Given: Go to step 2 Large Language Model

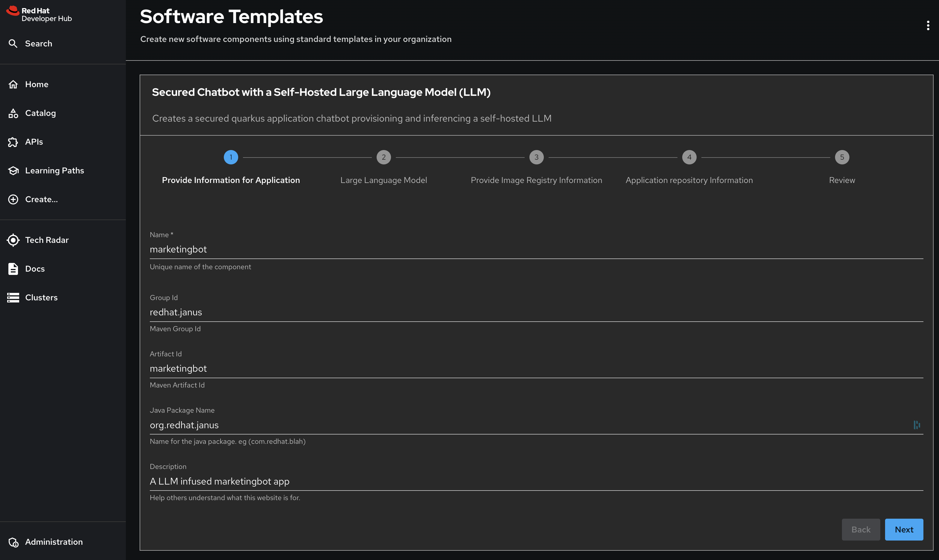Looking at the screenshot, I should click(384, 157).
